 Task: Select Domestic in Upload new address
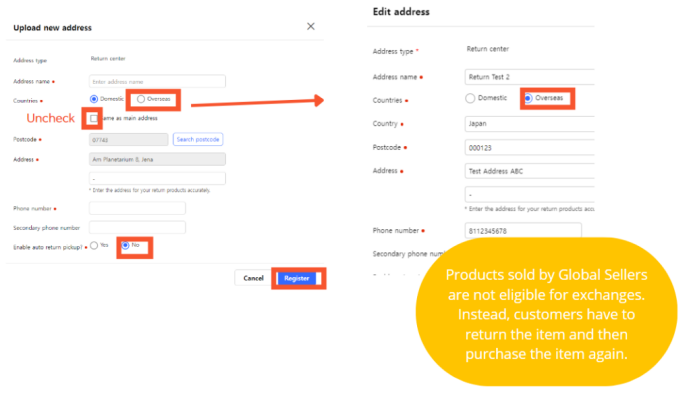pyautogui.click(x=94, y=99)
